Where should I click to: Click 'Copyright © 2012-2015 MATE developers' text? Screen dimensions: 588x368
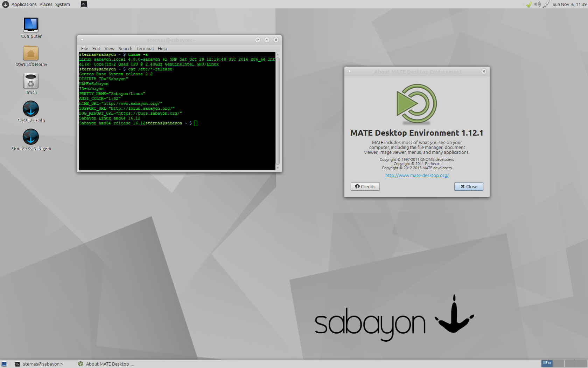click(x=417, y=168)
